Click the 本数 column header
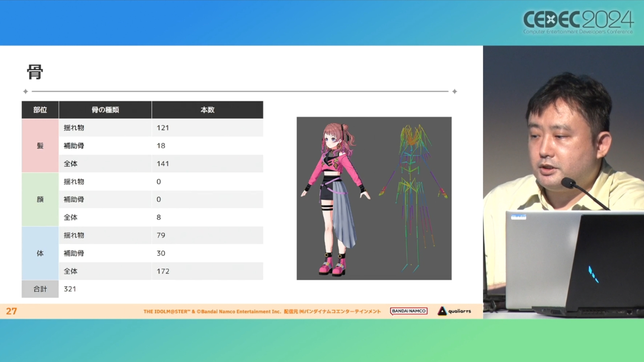The image size is (644, 362). click(x=208, y=110)
